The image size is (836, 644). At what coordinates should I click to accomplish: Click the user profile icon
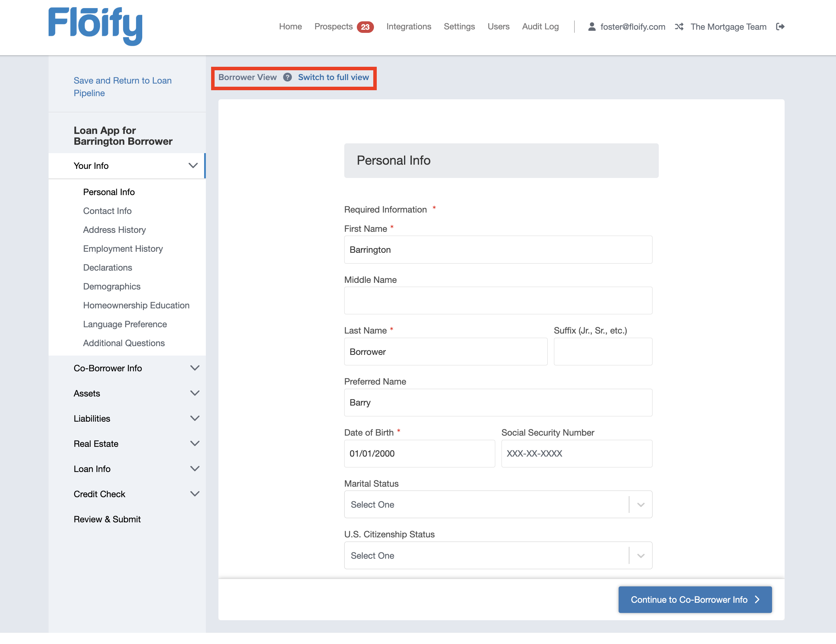click(591, 27)
